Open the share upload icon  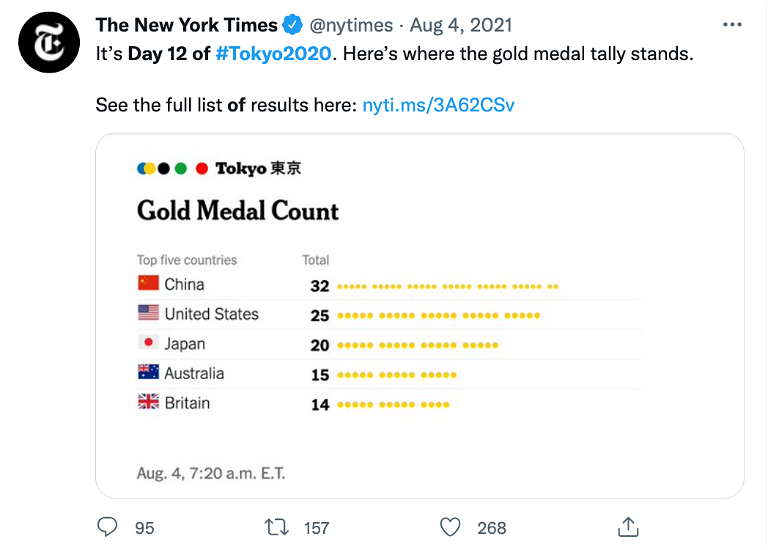click(x=628, y=527)
